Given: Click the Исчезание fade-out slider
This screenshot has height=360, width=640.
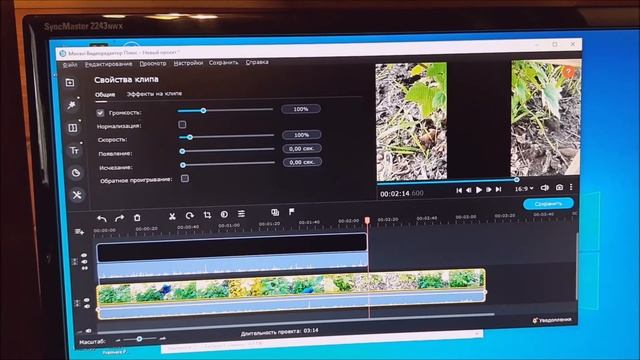Looking at the screenshot, I should (228, 164).
